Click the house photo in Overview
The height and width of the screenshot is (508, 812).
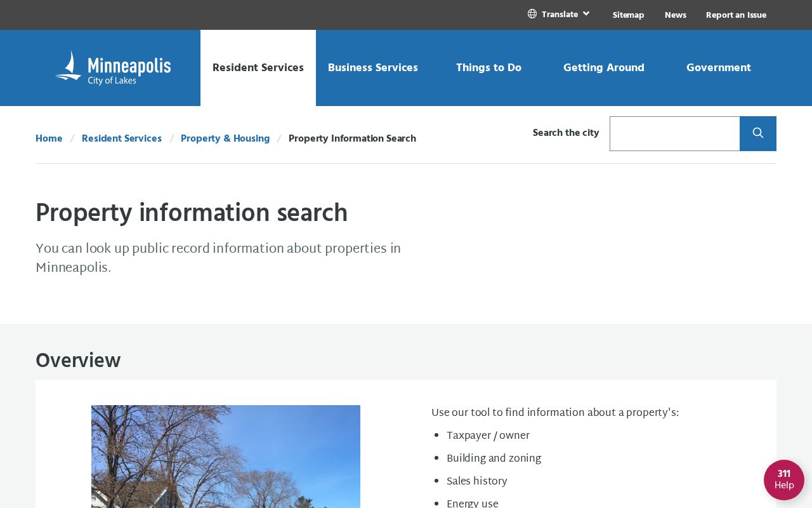[x=226, y=457]
